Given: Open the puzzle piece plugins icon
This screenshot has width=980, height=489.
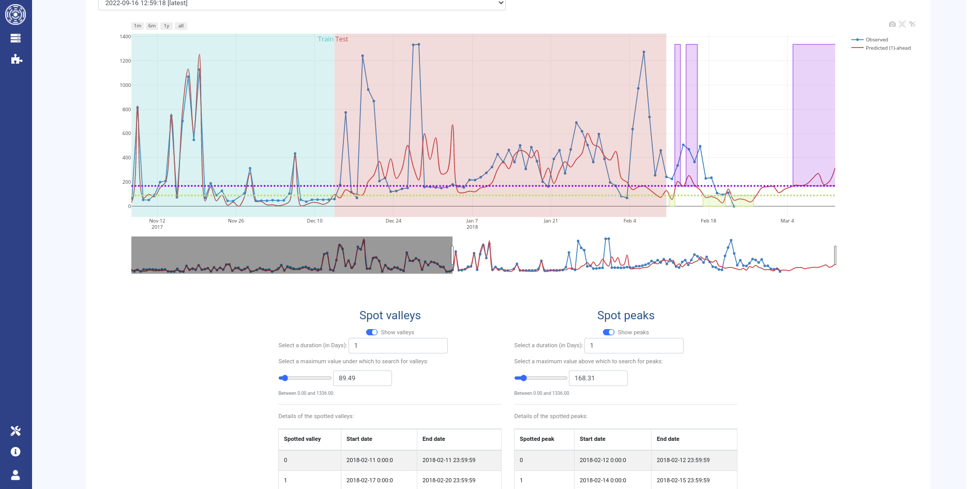Looking at the screenshot, I should click(x=16, y=59).
